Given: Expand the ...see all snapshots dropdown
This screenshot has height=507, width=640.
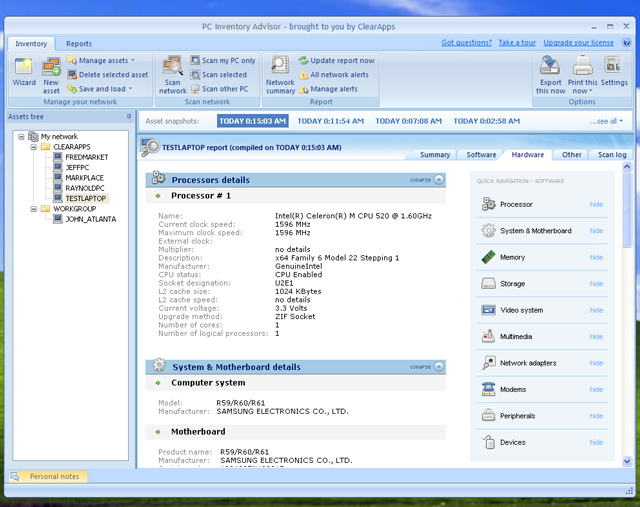Looking at the screenshot, I should point(606,121).
